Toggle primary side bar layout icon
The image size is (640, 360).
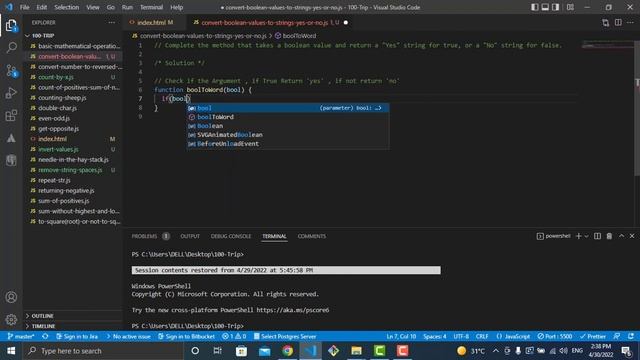535,7
